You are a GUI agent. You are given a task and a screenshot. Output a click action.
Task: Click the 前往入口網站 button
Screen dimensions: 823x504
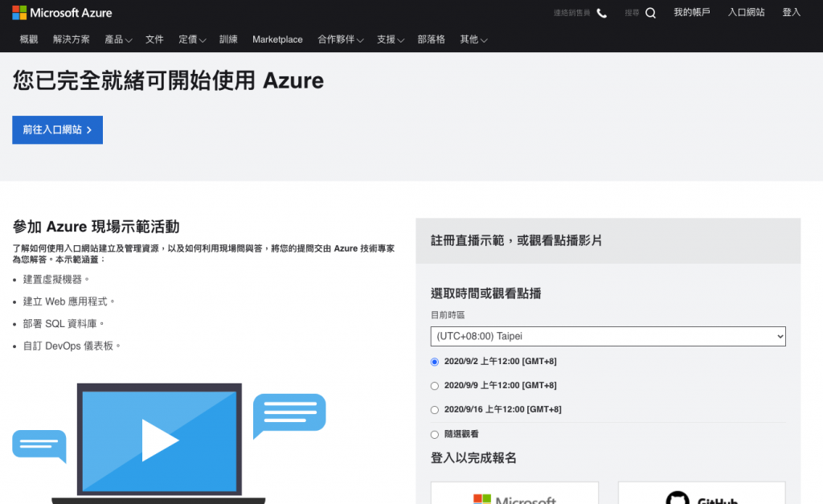pyautogui.click(x=57, y=129)
